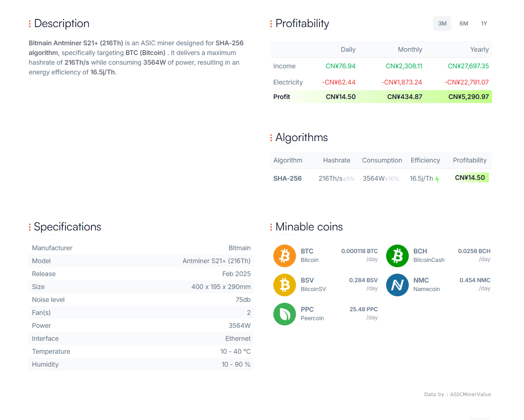
Task: Click the daily electricity cost -CN¥62.44
Action: 339,82
